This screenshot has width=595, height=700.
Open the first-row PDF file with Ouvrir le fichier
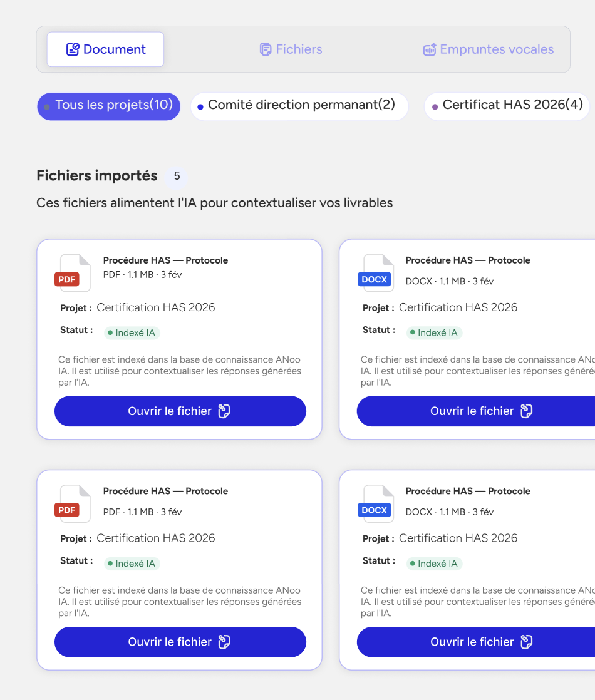[x=180, y=411]
